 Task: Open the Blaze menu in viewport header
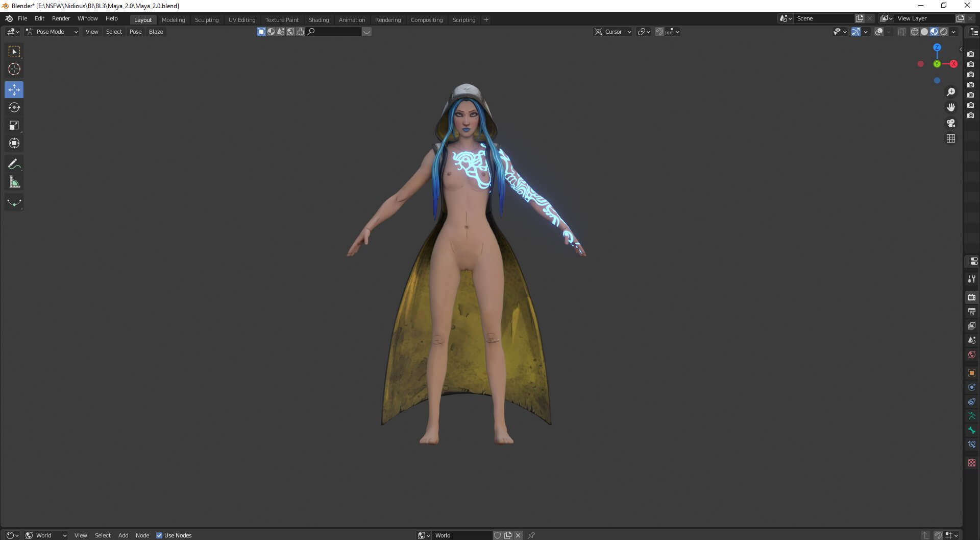(156, 32)
